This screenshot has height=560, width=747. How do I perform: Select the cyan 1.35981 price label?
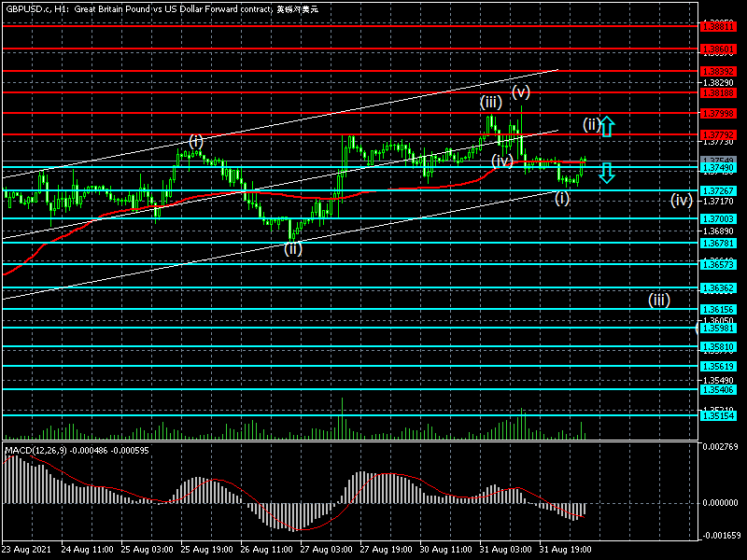pyautogui.click(x=718, y=329)
